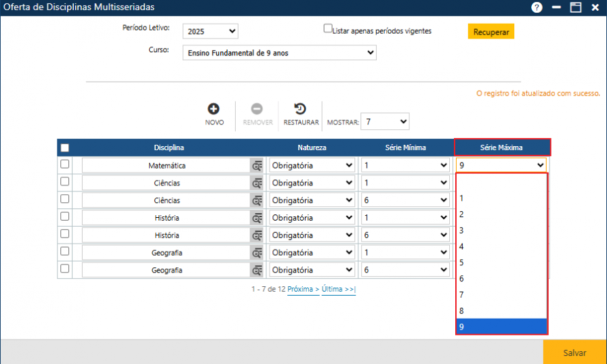
Task: Open lookup icon for second Geografia row
Action: [x=257, y=270]
